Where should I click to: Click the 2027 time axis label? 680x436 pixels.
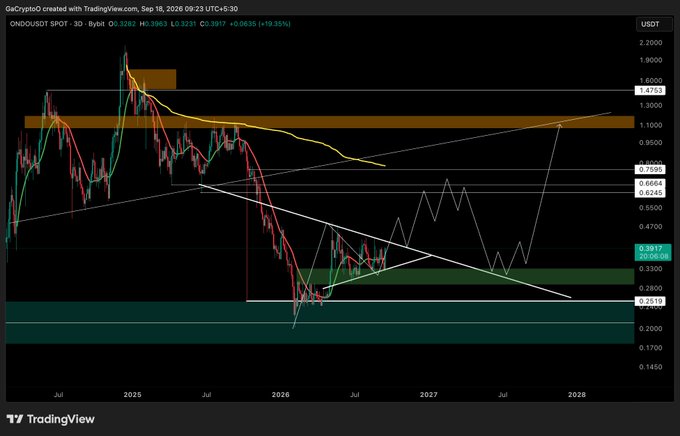428,395
